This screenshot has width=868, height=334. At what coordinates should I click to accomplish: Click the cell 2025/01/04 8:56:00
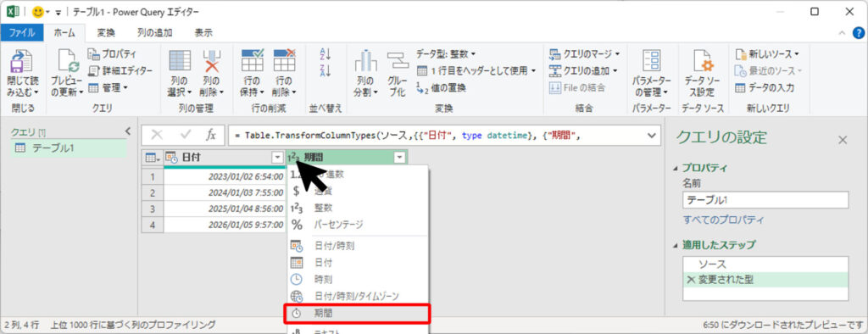click(225, 209)
